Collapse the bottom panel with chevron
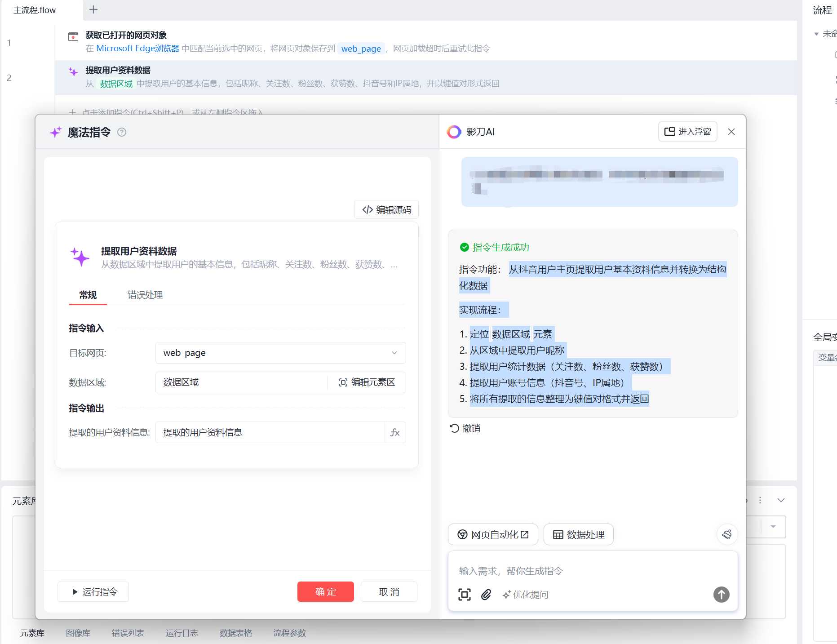Screen dimensions: 837x644 781,500
